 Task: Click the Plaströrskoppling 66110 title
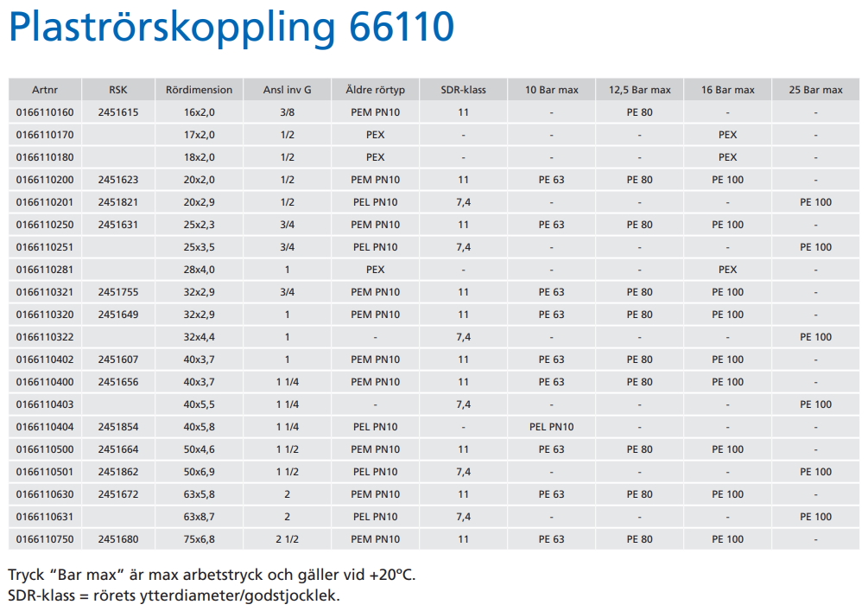[x=231, y=28]
